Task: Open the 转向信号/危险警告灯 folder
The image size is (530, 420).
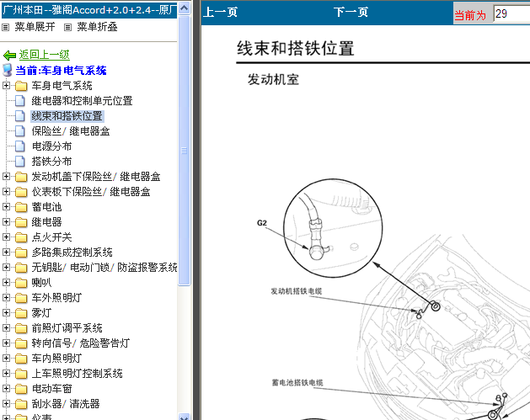Action: pyautogui.click(x=80, y=343)
